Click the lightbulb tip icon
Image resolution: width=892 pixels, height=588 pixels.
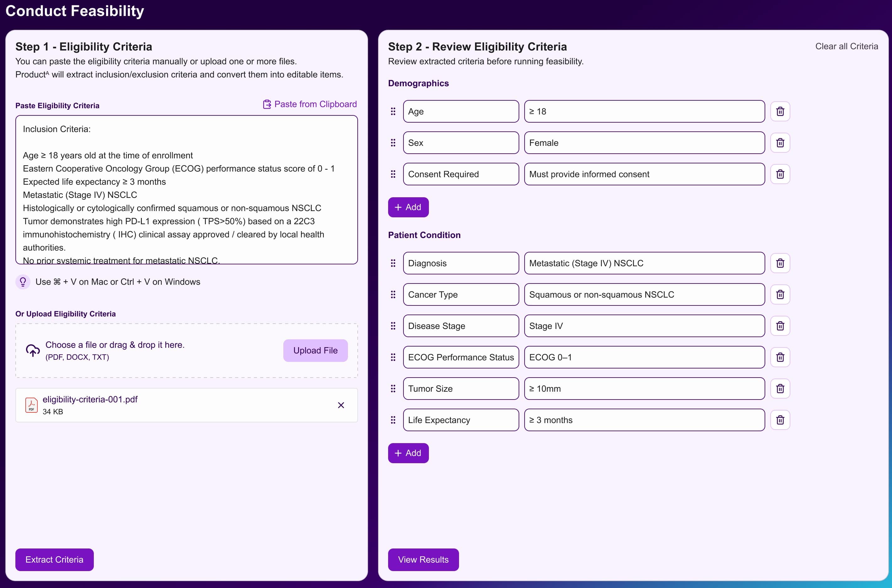pyautogui.click(x=23, y=282)
